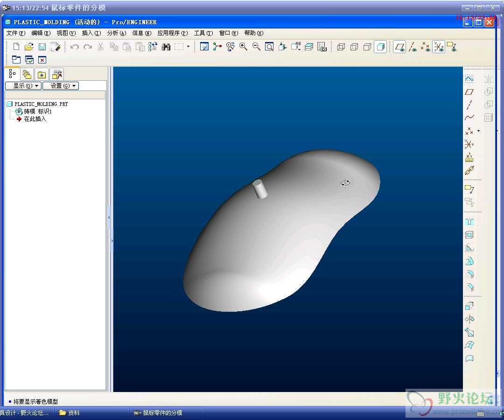Expand the datum point tool flyout arrow

click(479, 131)
